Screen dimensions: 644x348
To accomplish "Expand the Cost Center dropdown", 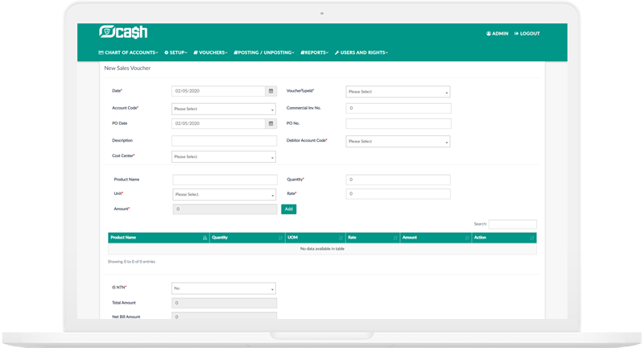I will coord(224,156).
